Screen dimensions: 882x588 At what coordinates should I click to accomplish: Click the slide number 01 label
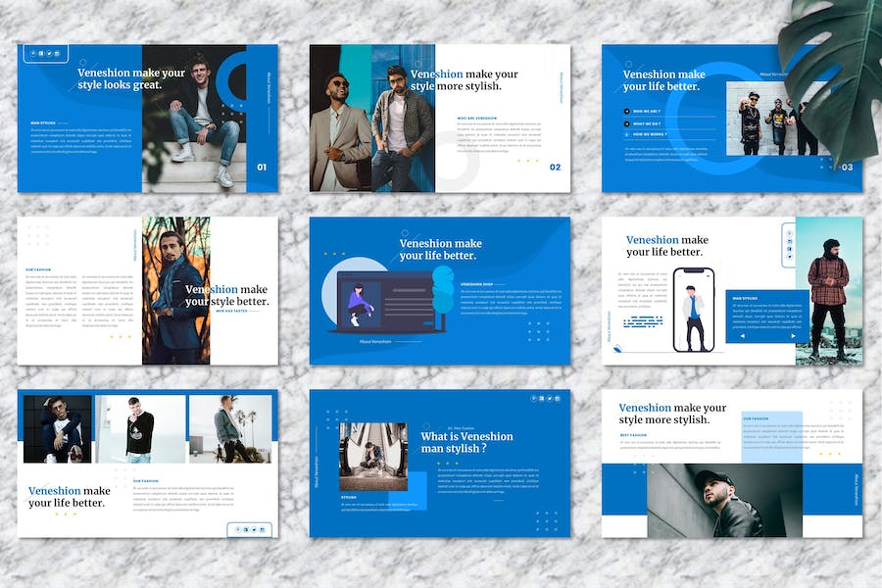[262, 168]
